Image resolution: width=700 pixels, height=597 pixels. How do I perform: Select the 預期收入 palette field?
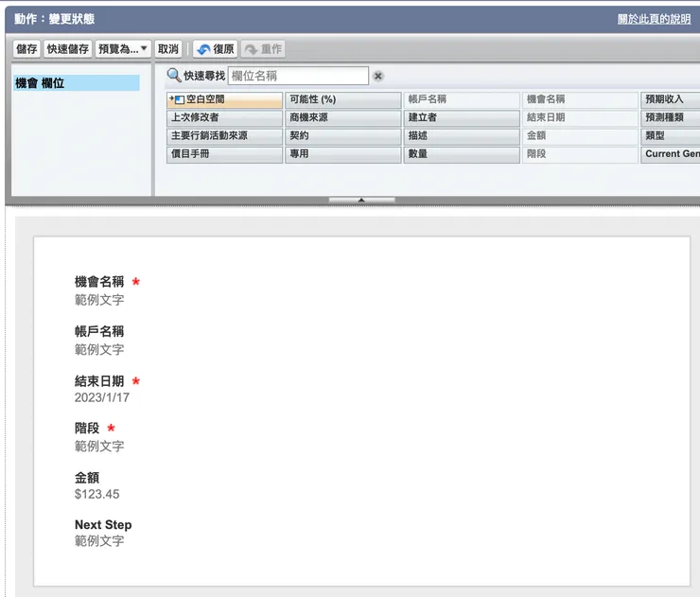(x=670, y=99)
